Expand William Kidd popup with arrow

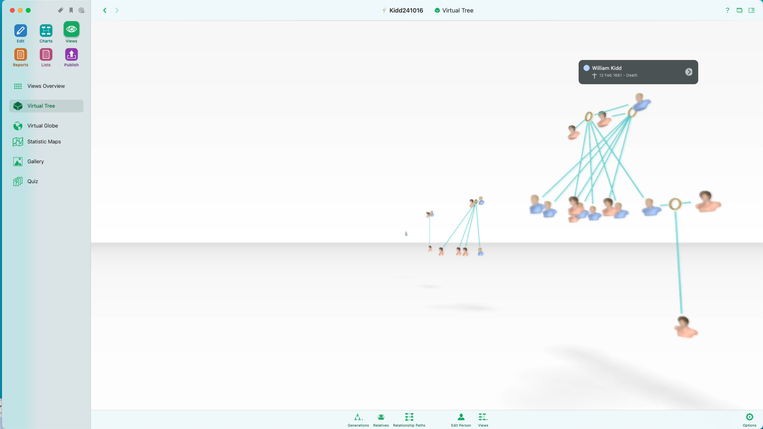(689, 72)
